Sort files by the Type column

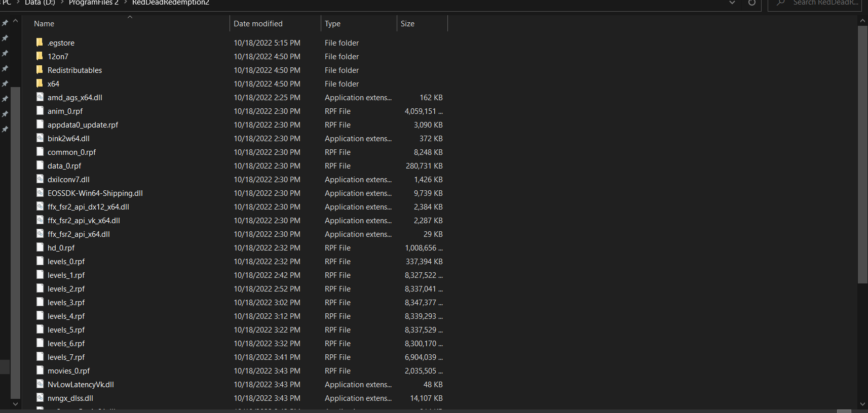pos(332,24)
